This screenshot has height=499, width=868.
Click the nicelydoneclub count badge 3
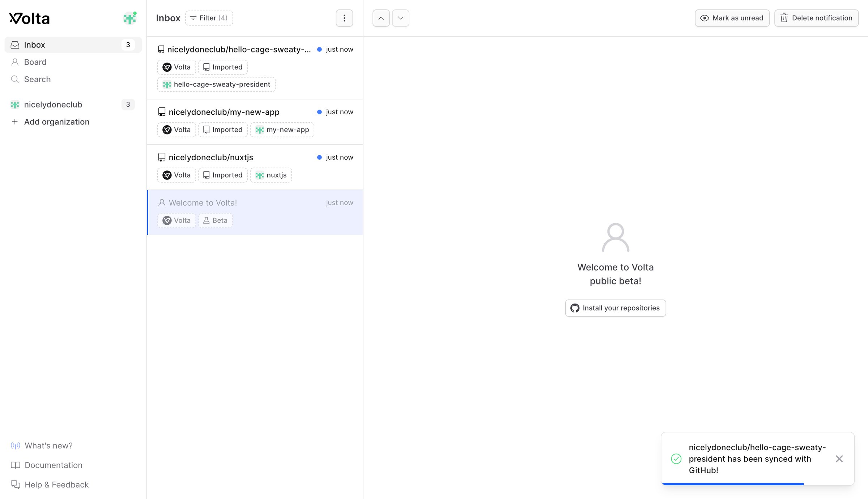coord(128,105)
